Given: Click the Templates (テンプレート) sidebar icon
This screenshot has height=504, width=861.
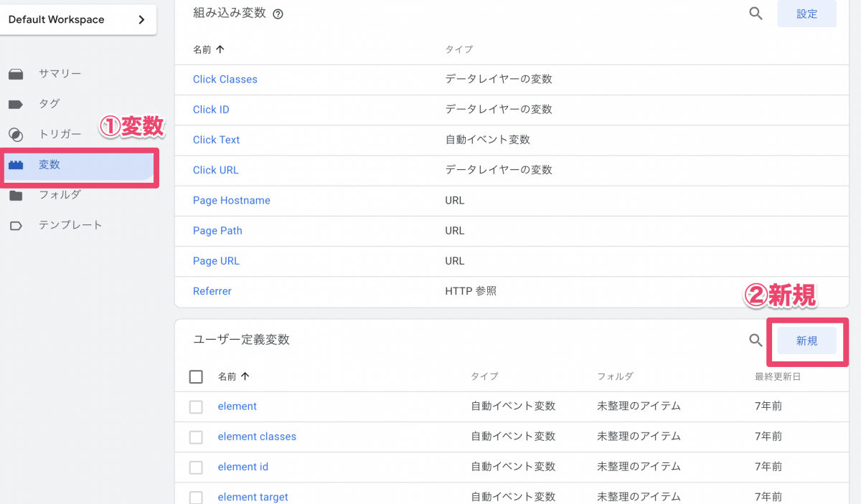Looking at the screenshot, I should pyautogui.click(x=16, y=226).
